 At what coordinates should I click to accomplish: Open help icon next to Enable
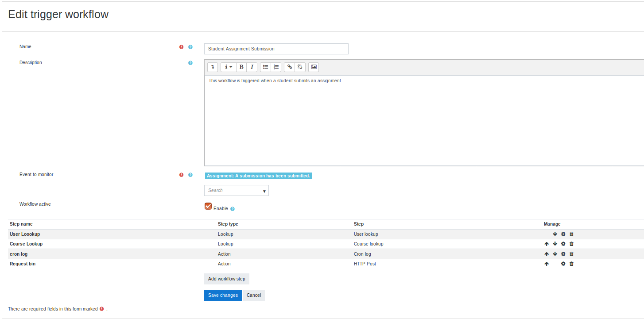click(x=233, y=209)
